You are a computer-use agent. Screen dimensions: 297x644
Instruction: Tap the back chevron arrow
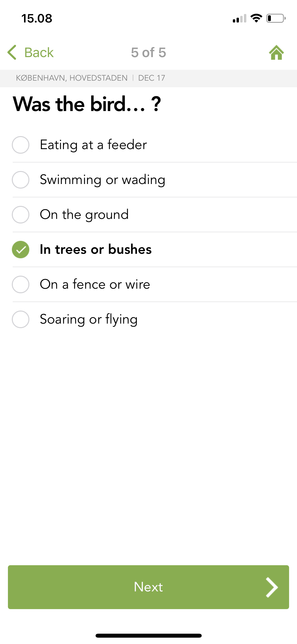12,52
